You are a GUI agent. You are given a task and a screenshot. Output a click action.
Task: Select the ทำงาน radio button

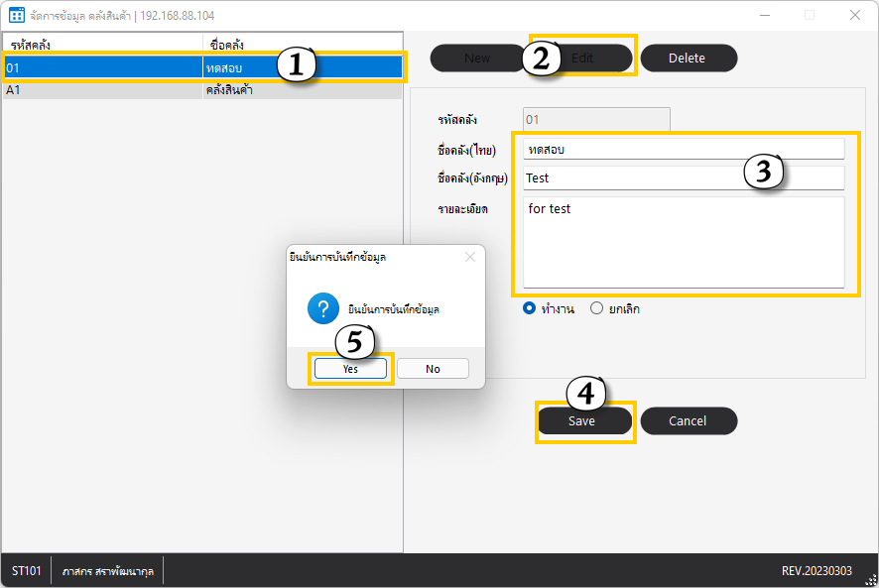(529, 308)
